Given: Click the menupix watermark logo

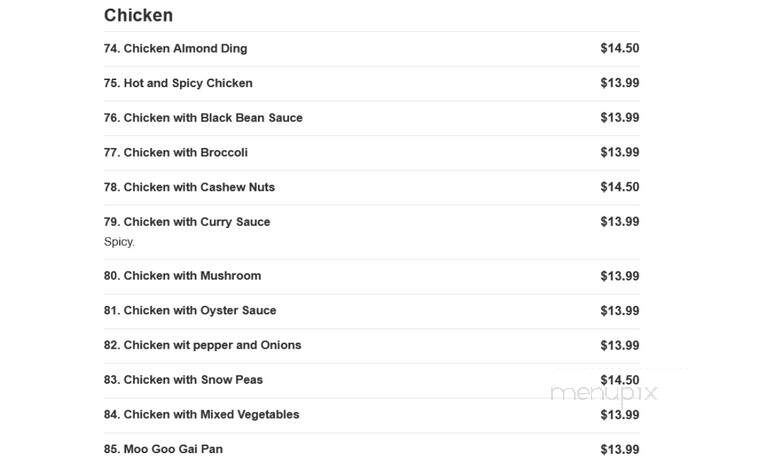Looking at the screenshot, I should coord(604,394).
